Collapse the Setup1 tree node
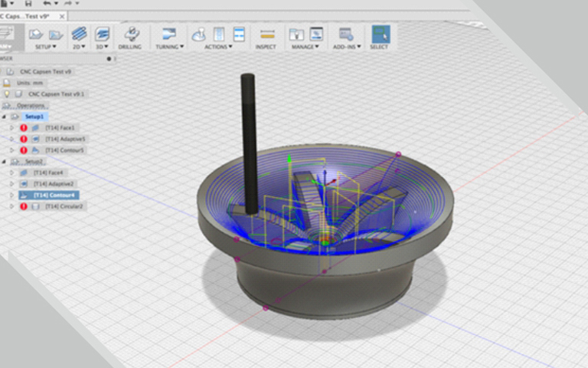The width and height of the screenshot is (588, 368). click(x=4, y=117)
